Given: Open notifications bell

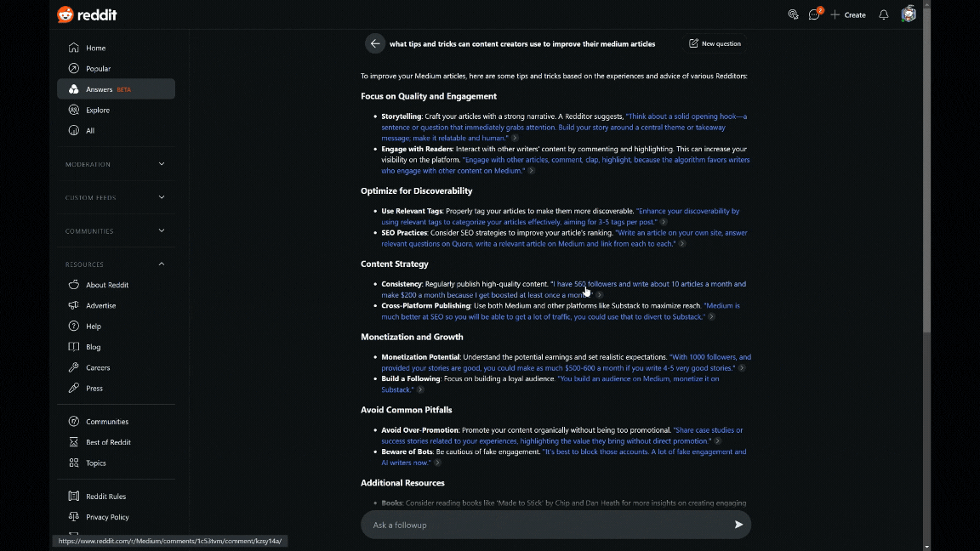Looking at the screenshot, I should (884, 14).
